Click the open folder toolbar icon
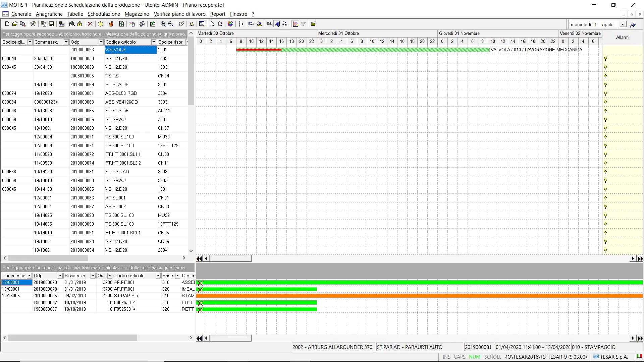The image size is (644, 362). (x=15, y=24)
